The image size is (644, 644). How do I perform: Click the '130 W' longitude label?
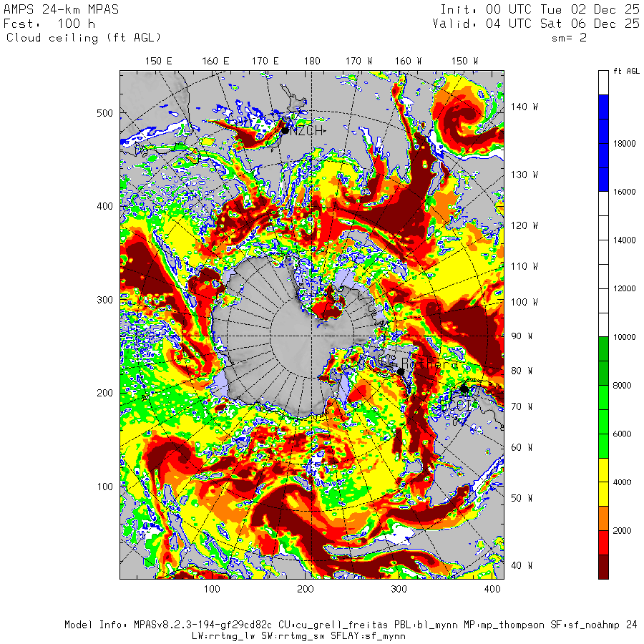525,175
